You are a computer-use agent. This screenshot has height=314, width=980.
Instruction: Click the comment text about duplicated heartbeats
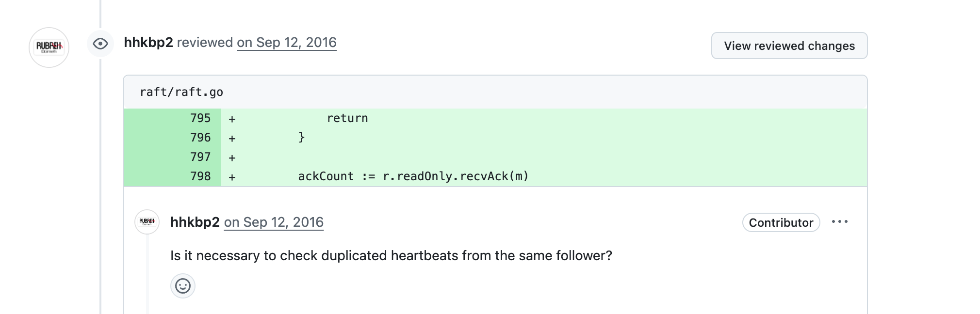(391, 255)
